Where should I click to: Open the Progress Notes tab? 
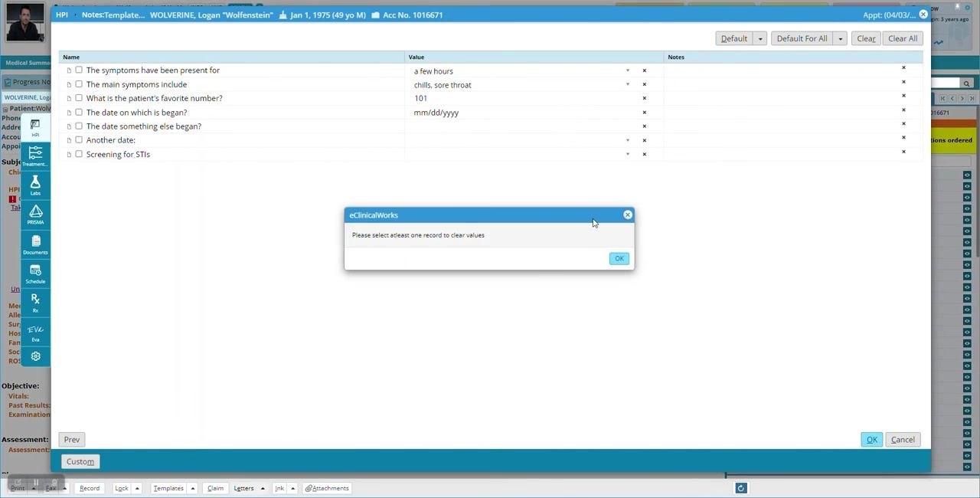click(x=28, y=82)
